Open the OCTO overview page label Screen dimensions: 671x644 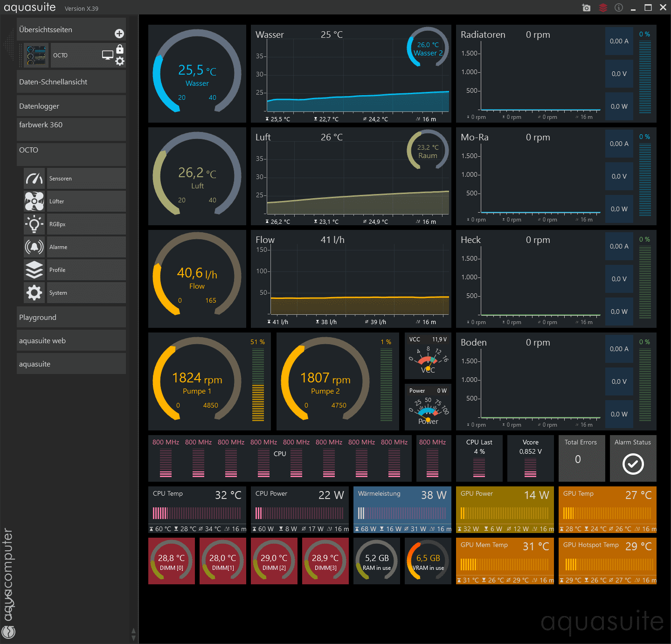point(60,55)
